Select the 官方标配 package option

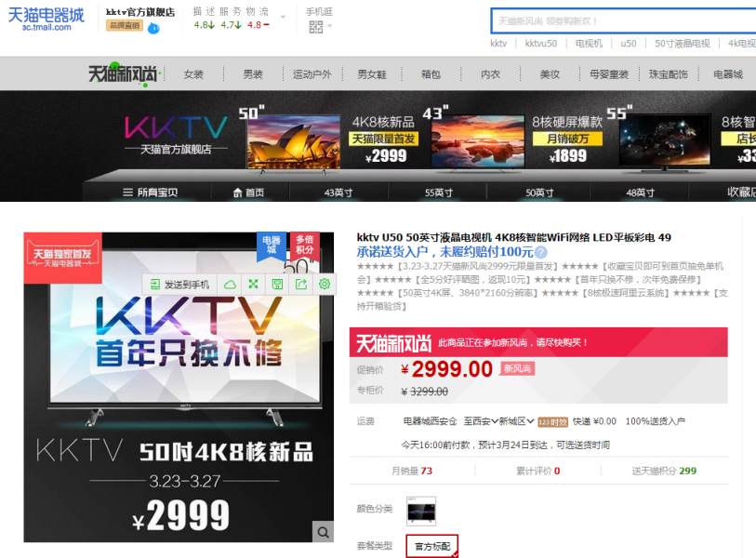coord(432,546)
